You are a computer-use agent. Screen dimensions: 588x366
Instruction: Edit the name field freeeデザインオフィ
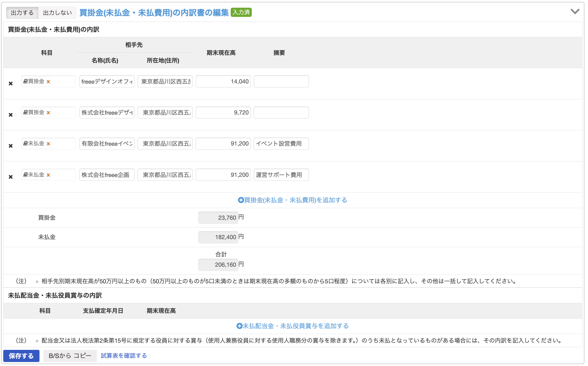point(107,81)
